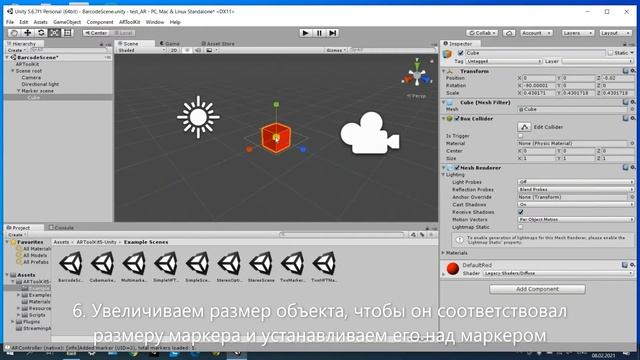640x360 pixels.
Task: Open the StereoScene asset
Action: 261,267
